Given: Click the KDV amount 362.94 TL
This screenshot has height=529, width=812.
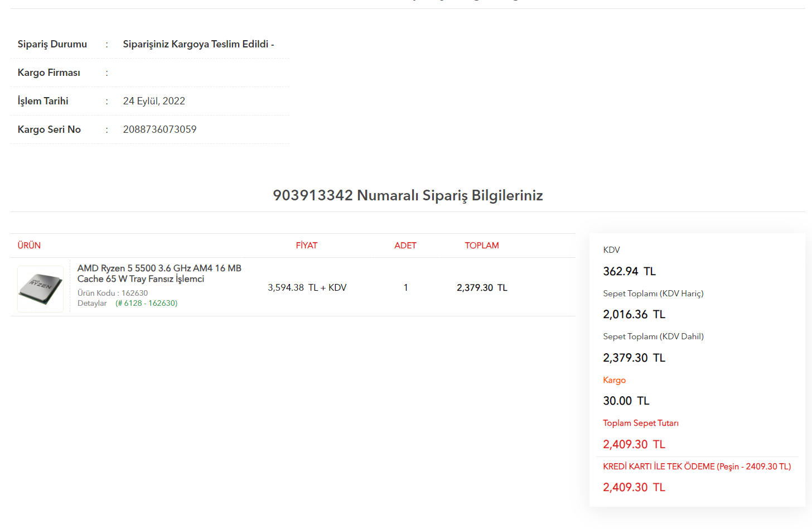Looking at the screenshot, I should click(x=629, y=271).
